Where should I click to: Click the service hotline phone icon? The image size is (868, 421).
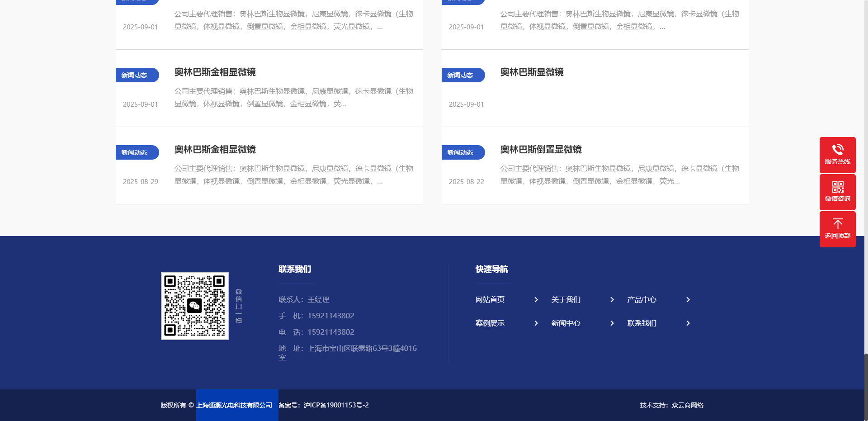[x=837, y=150]
